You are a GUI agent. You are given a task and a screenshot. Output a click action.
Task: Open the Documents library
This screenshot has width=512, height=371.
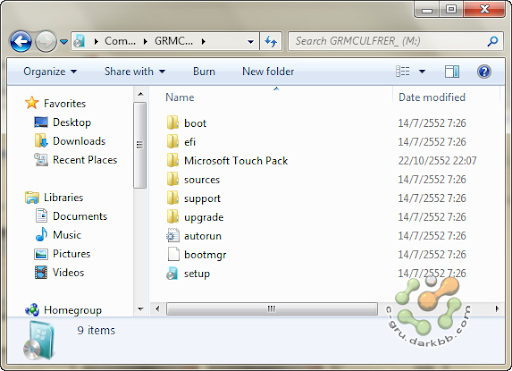[x=80, y=216]
